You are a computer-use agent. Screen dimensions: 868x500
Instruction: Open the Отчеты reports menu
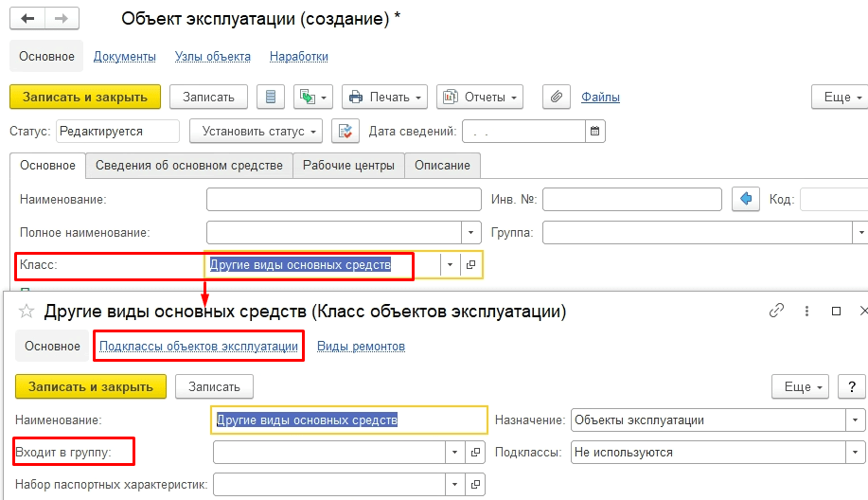point(480,97)
